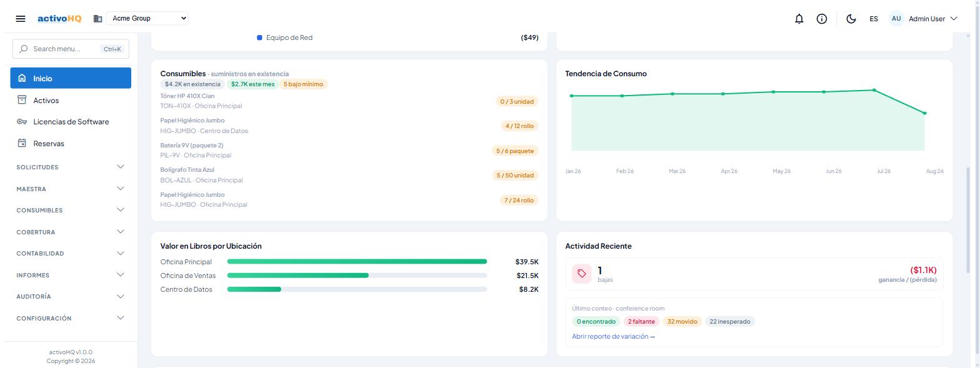Click the 5 bajo mínimo badge
The width and height of the screenshot is (980, 368).
point(303,84)
